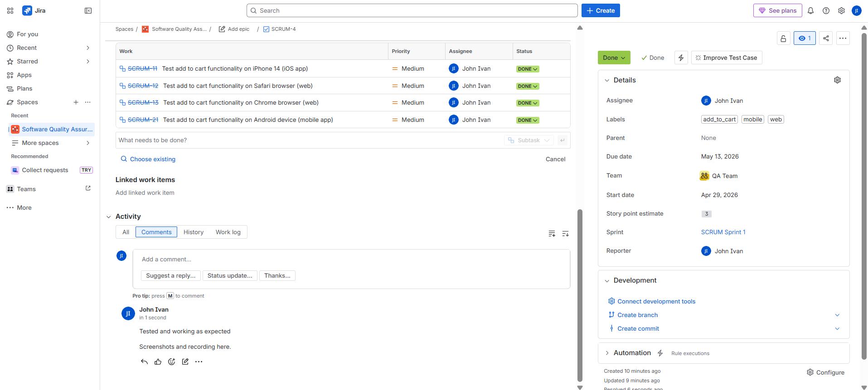Open the SCRUM Sprint 1 link
The image size is (868, 390).
pos(723,232)
